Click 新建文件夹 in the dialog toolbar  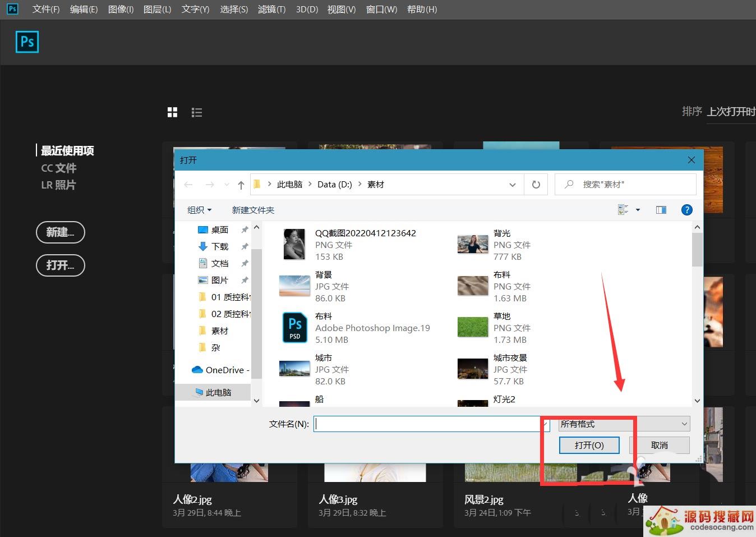253,210
